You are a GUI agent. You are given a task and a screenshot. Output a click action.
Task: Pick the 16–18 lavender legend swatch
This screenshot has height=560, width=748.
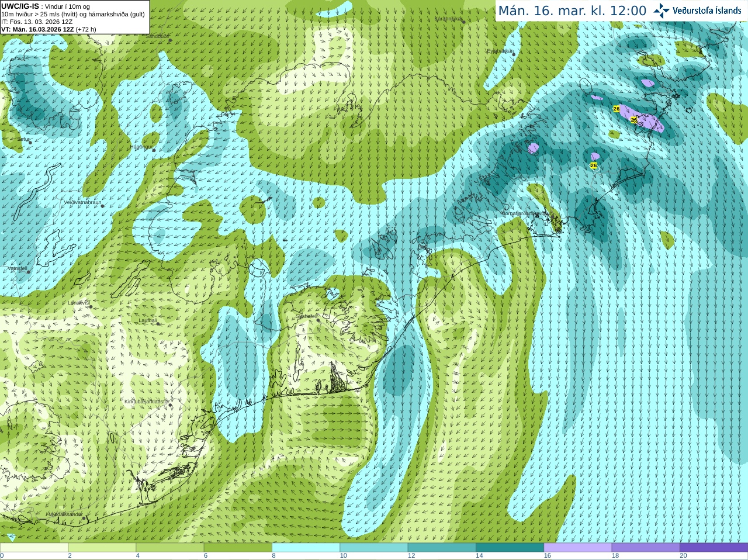pos(577,548)
